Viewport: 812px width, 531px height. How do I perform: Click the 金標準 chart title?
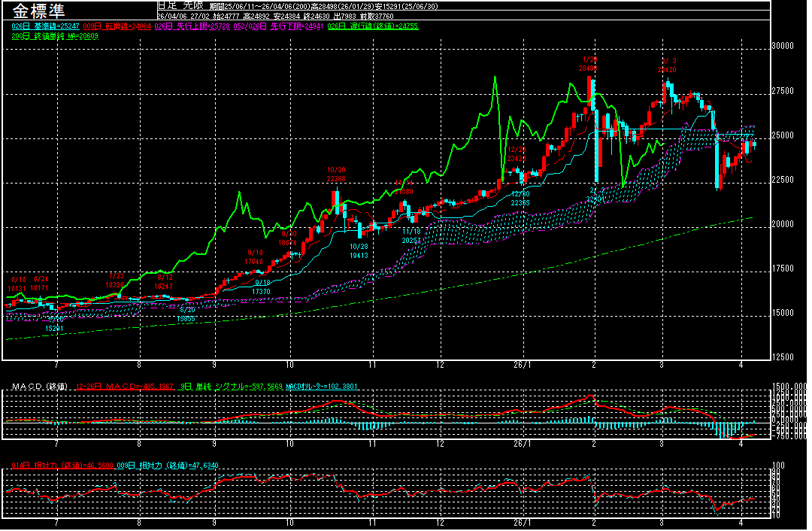pos(38,11)
